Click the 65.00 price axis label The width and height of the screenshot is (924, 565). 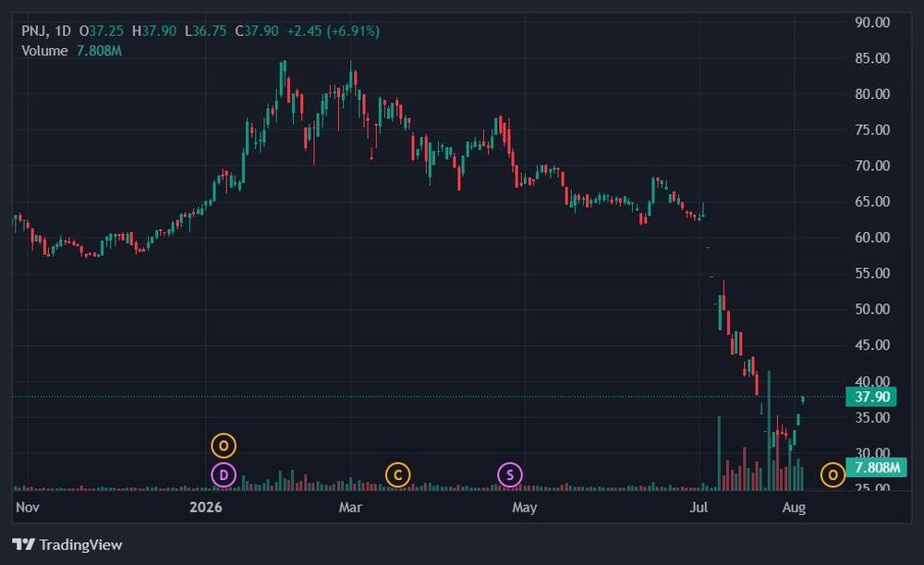click(872, 202)
